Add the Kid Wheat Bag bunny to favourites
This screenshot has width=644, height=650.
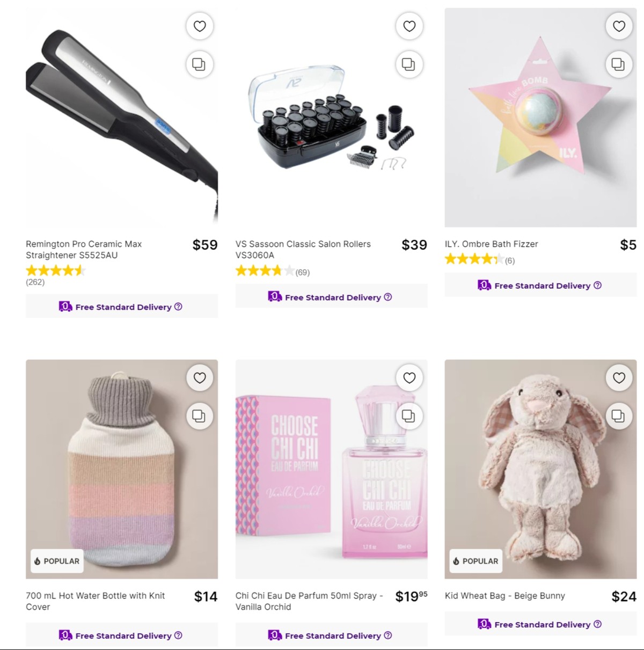pos(618,378)
